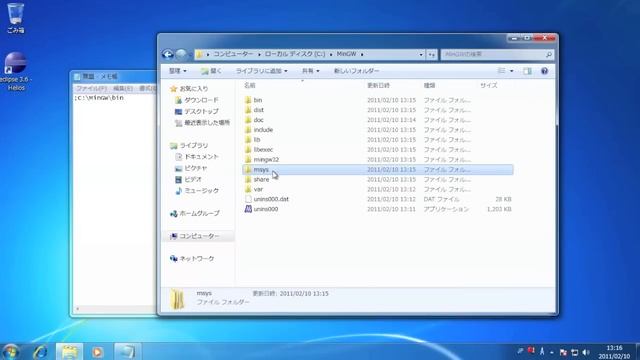The height and width of the screenshot is (360, 640).
Task: Select お気に入り in navigation pane
Action: [190, 89]
